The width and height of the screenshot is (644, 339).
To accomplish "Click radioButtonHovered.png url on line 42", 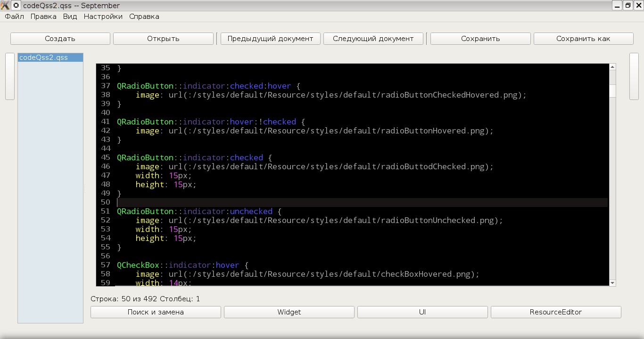I will [x=331, y=131].
